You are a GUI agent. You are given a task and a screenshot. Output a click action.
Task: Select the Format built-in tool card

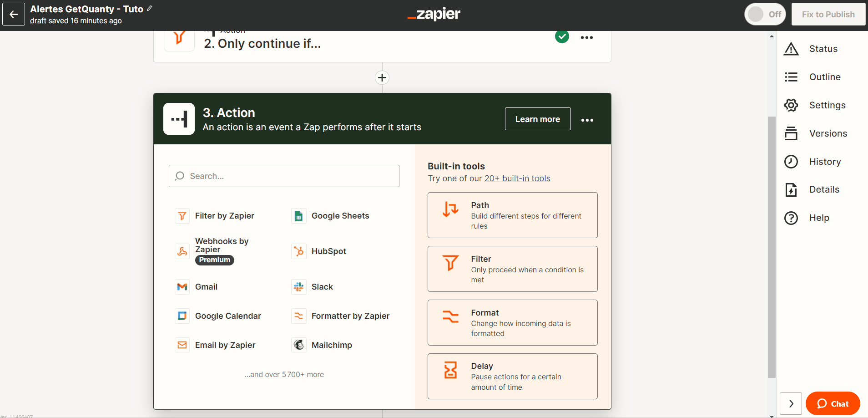point(513,322)
